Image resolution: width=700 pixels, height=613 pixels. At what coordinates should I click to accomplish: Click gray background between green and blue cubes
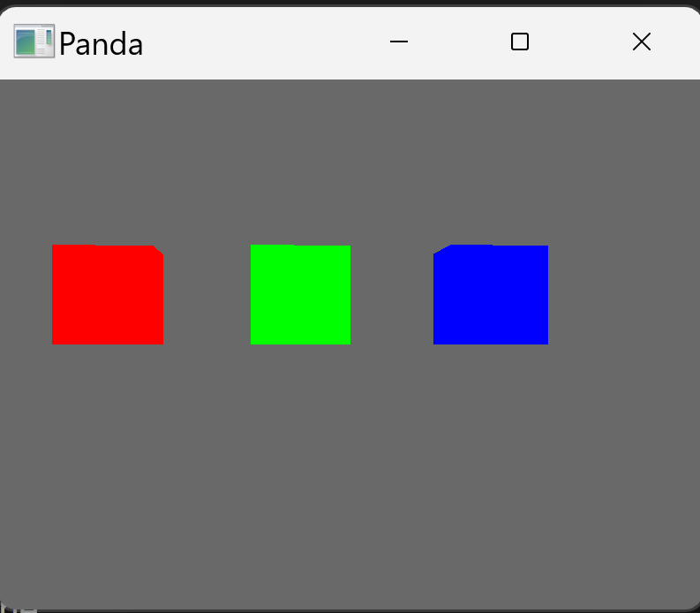[392, 294]
